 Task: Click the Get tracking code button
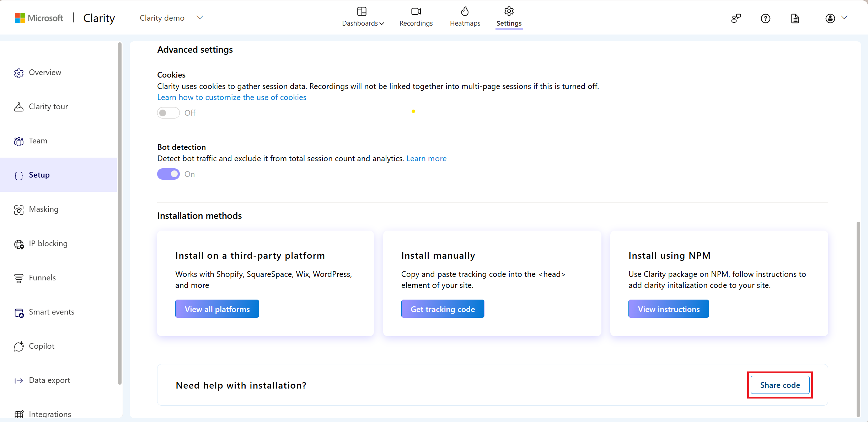(442, 308)
